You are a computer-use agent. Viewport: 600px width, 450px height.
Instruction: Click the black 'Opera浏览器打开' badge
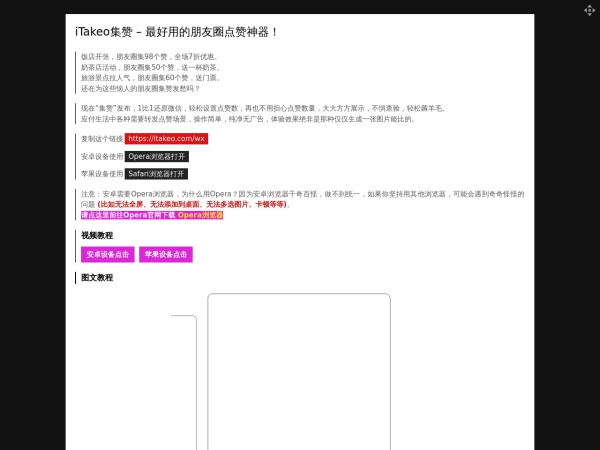point(157,157)
